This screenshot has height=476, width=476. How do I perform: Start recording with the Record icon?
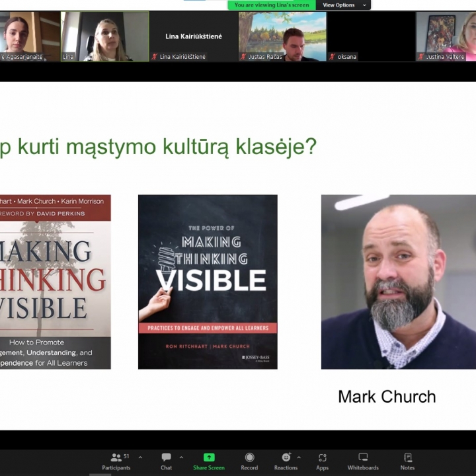[249, 457]
